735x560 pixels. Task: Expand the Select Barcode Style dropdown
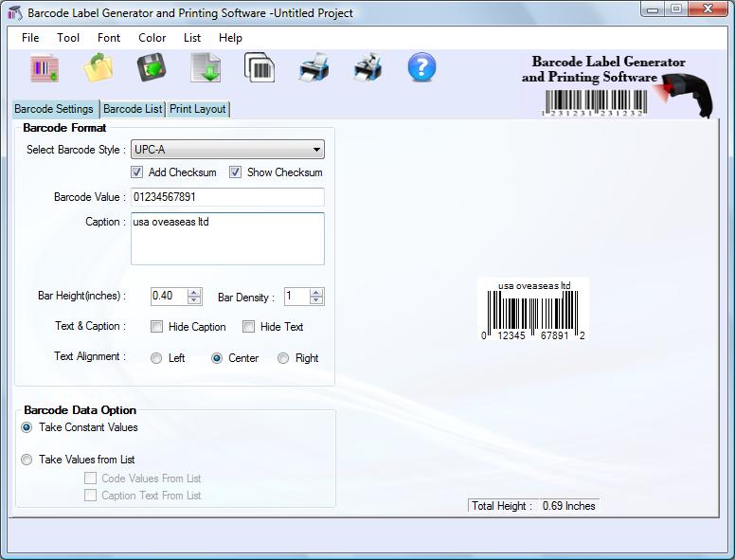point(316,150)
